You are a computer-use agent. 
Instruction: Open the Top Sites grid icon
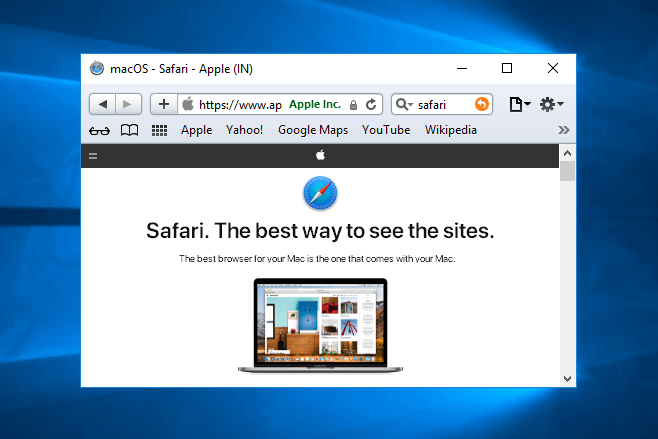159,130
